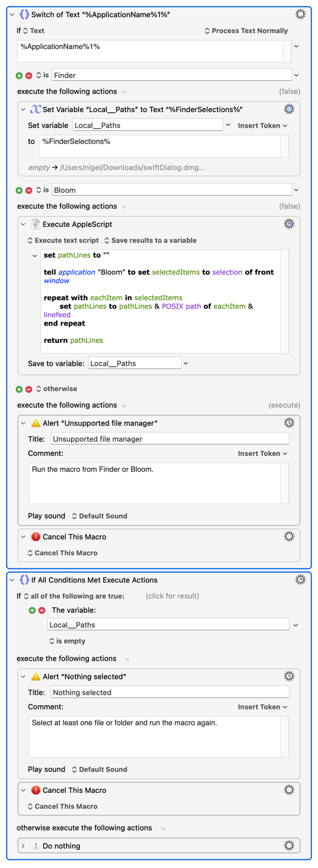Screen dimensions: 318x868
Task: Open Insert Token menu in Unsupported file manager alert
Action: [262, 454]
